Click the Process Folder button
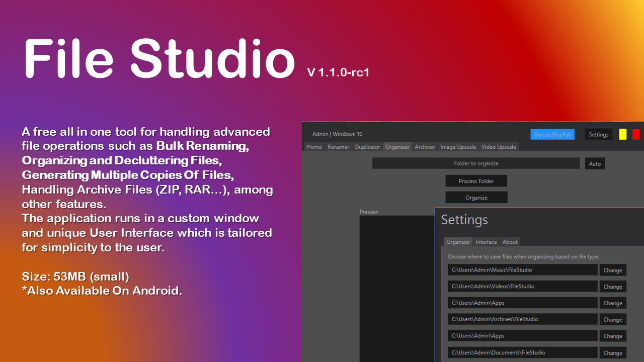Image resolution: width=644 pixels, height=362 pixels. pos(476,181)
